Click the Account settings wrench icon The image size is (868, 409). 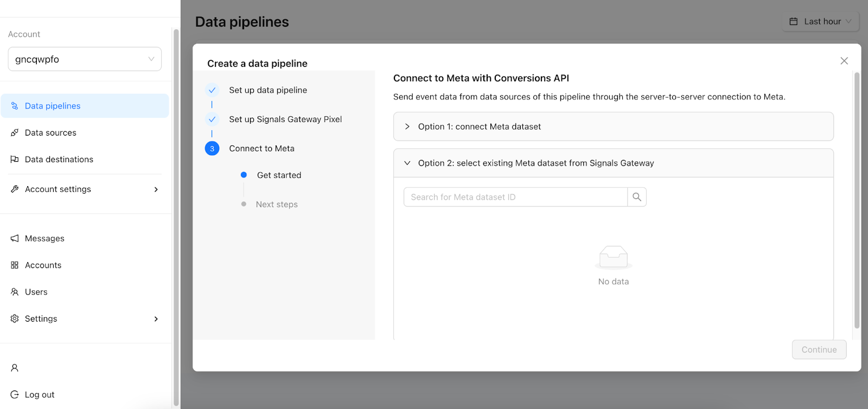click(15, 189)
